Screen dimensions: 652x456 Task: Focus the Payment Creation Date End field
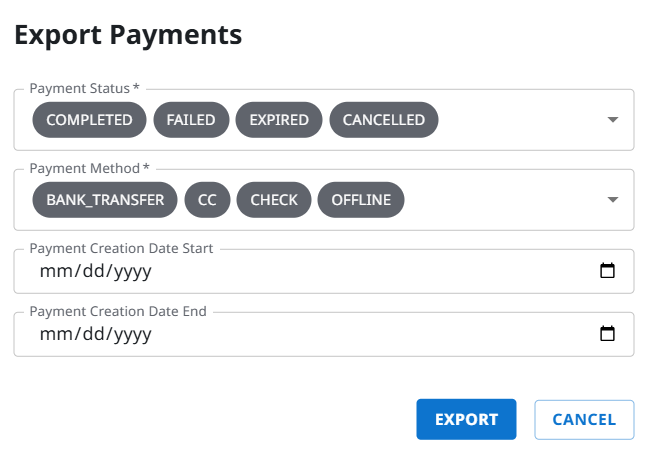[x=300, y=334]
